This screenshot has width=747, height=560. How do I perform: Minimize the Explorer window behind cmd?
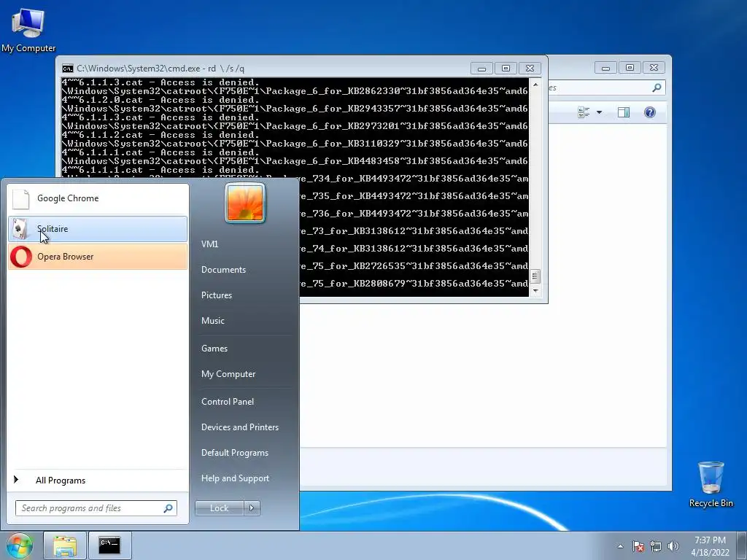point(605,68)
